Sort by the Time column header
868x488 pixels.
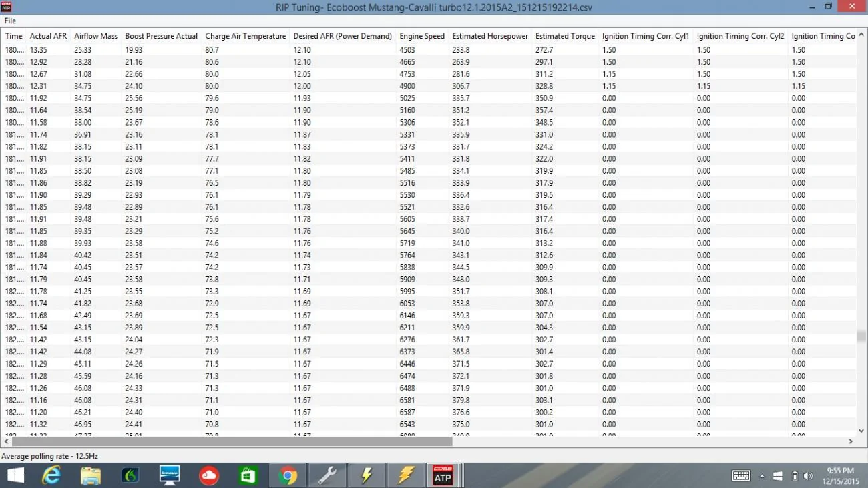point(14,36)
